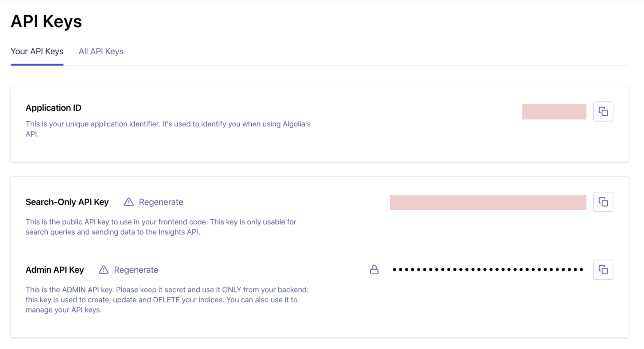
Task: Click the Application ID label
Action: (x=54, y=108)
